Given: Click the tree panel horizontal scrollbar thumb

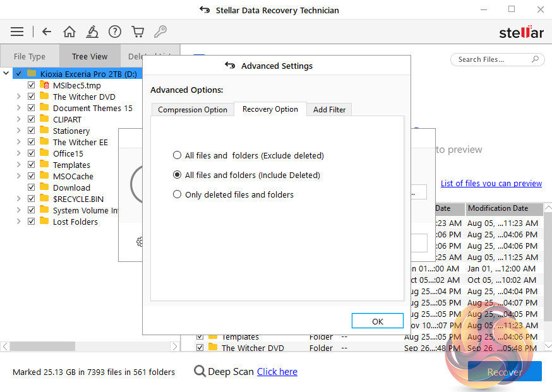Looking at the screenshot, I should point(42,347).
